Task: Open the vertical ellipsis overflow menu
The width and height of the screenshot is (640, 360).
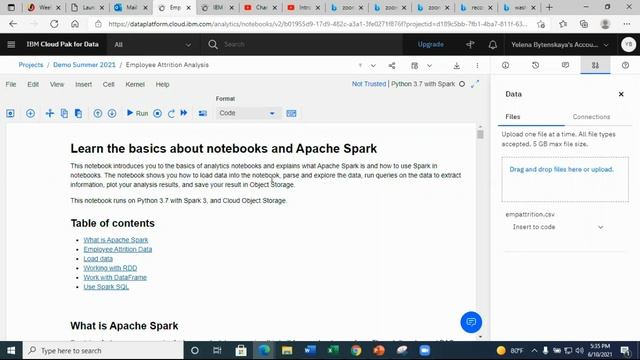Action: tap(477, 65)
